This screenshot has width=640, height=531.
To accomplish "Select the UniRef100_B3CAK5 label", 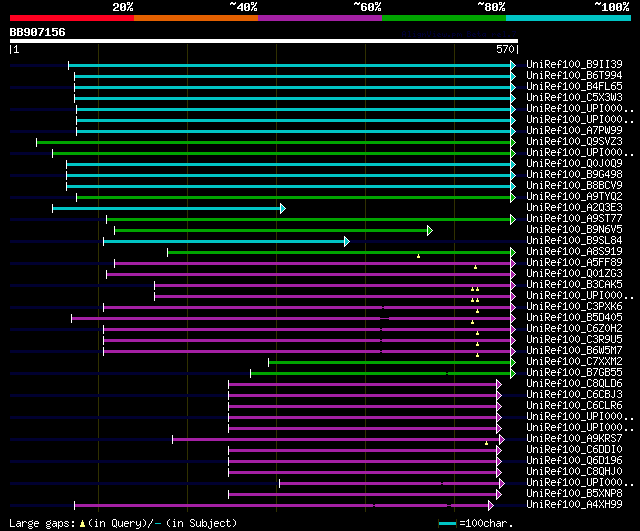I will (x=574, y=285).
